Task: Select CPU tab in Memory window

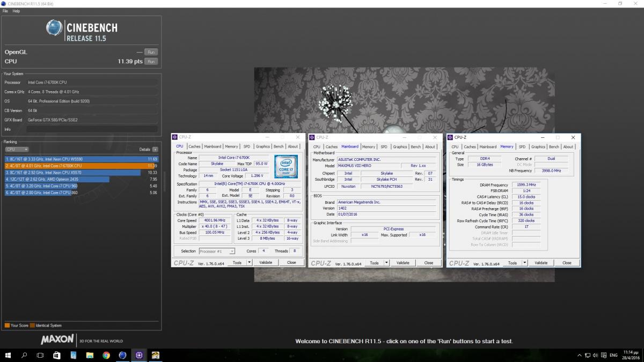Action: pos(455,146)
